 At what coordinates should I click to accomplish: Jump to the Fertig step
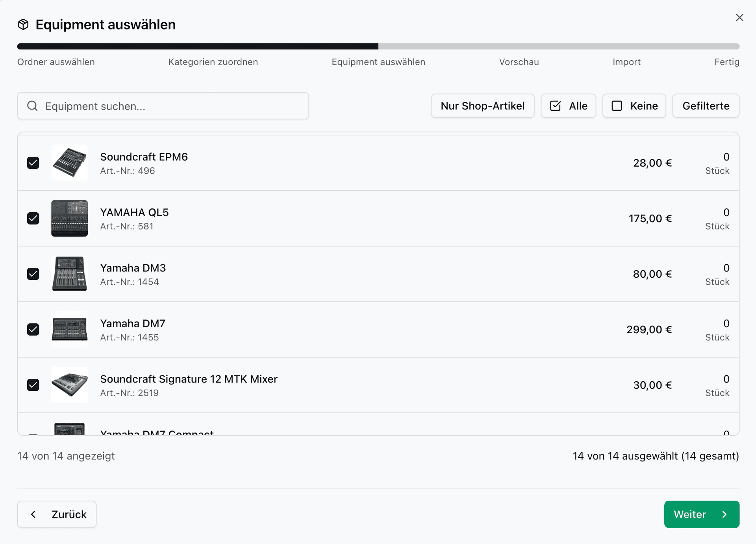pos(727,62)
